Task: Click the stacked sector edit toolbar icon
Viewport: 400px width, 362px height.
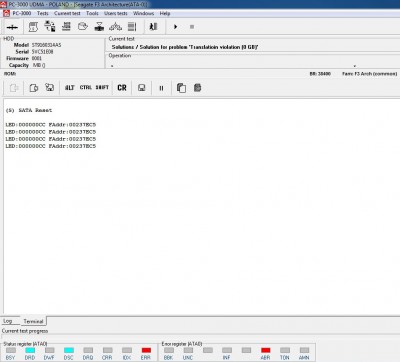Action: coord(66,26)
